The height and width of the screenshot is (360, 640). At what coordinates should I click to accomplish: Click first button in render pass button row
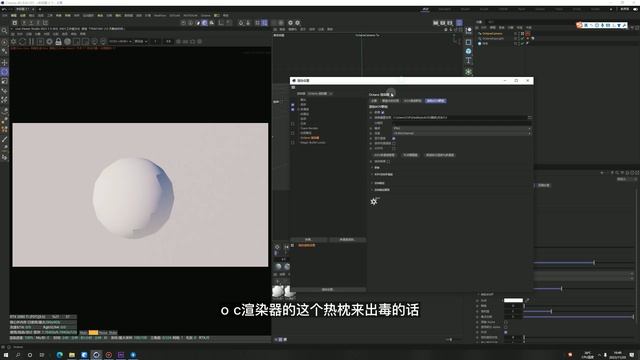click(x=384, y=155)
